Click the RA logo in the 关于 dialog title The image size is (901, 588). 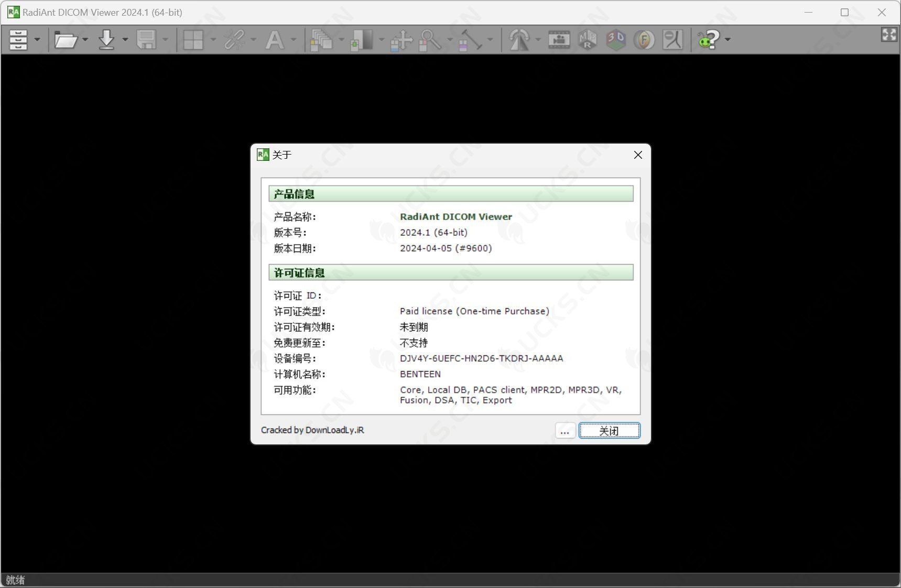[x=263, y=155]
